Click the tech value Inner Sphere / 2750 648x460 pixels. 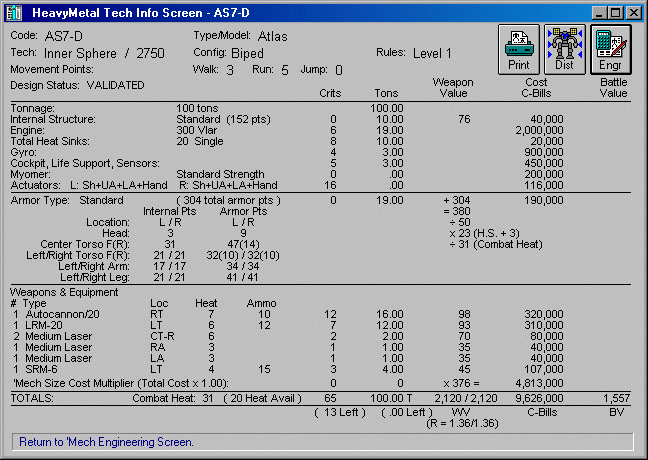coord(104,53)
